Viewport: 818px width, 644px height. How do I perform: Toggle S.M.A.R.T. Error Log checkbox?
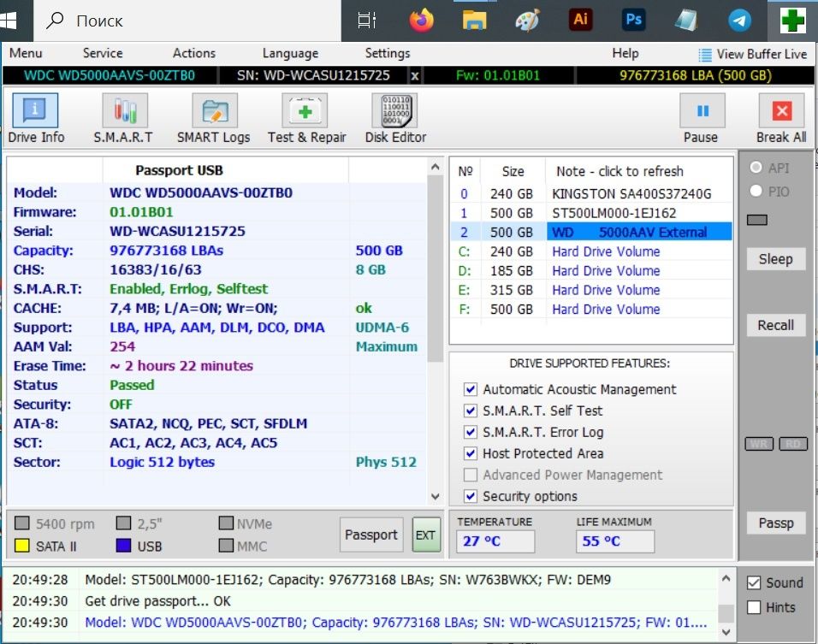pos(470,432)
